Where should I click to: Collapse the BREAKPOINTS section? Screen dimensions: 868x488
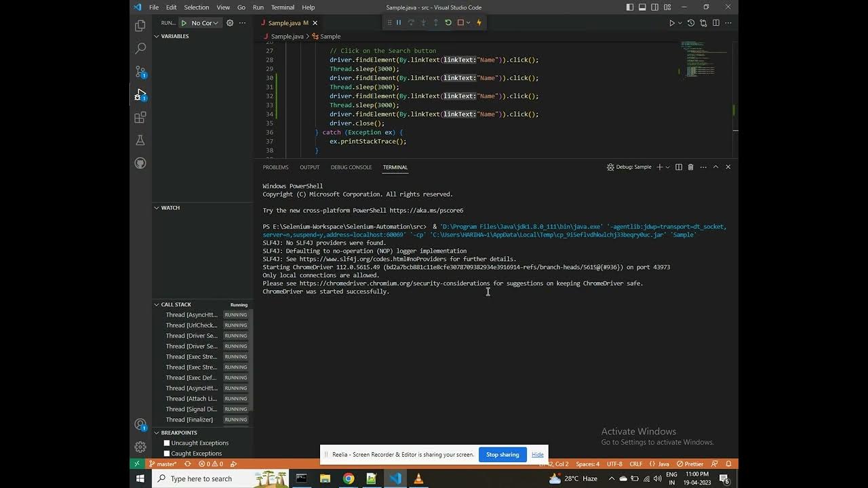point(203,432)
